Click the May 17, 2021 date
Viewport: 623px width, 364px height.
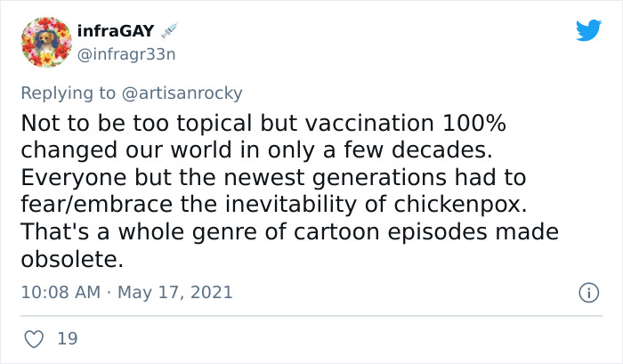coord(174,292)
